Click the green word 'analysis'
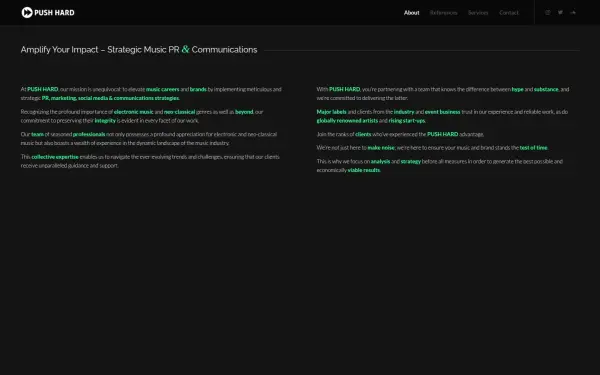The width and height of the screenshot is (600, 375). tap(380, 161)
